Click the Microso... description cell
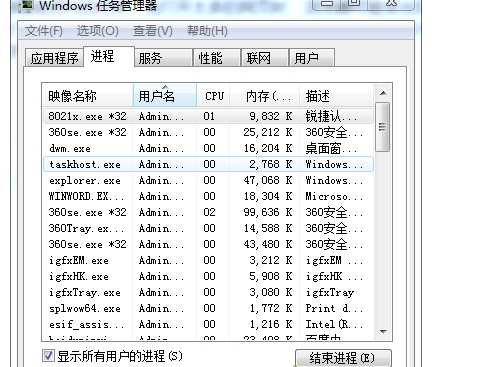The height and width of the screenshot is (367, 481). tap(334, 196)
